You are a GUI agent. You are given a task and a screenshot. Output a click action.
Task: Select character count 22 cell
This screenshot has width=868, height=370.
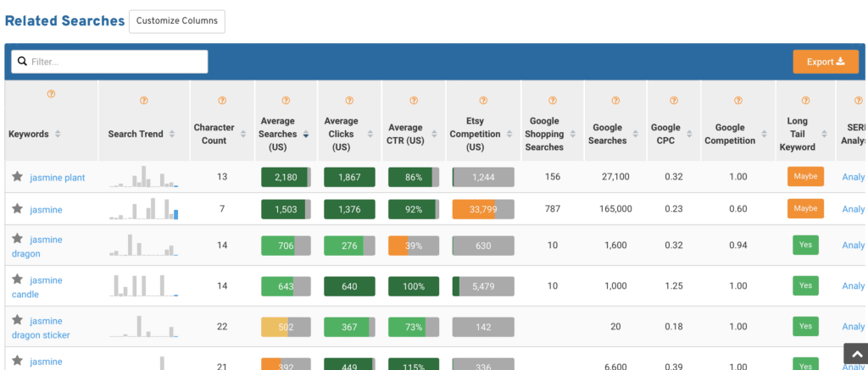(222, 327)
